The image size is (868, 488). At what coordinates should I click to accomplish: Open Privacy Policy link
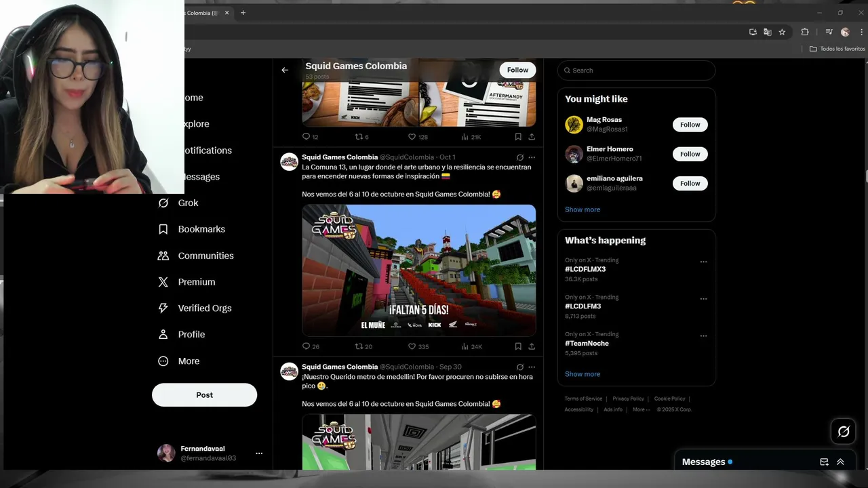click(x=628, y=399)
